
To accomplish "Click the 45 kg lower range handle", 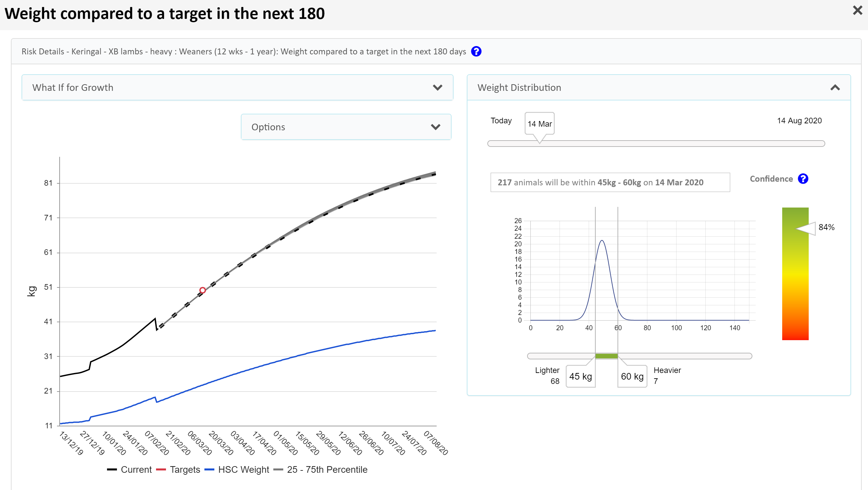I will coord(580,376).
